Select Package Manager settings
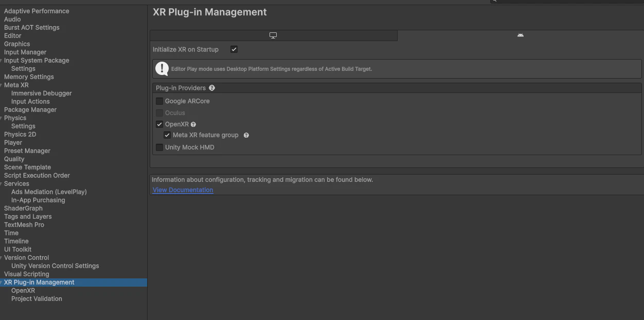This screenshot has width=644, height=320. (30, 109)
